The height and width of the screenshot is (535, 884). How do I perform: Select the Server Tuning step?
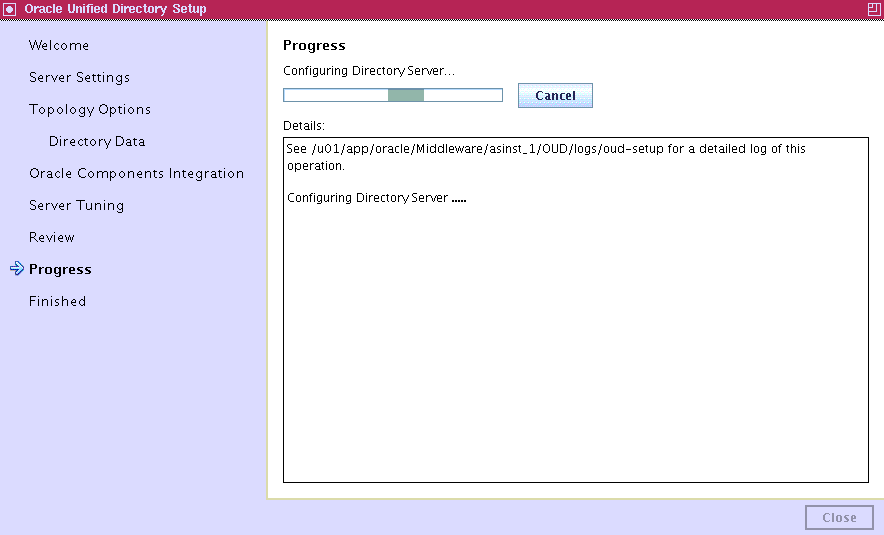[76, 205]
